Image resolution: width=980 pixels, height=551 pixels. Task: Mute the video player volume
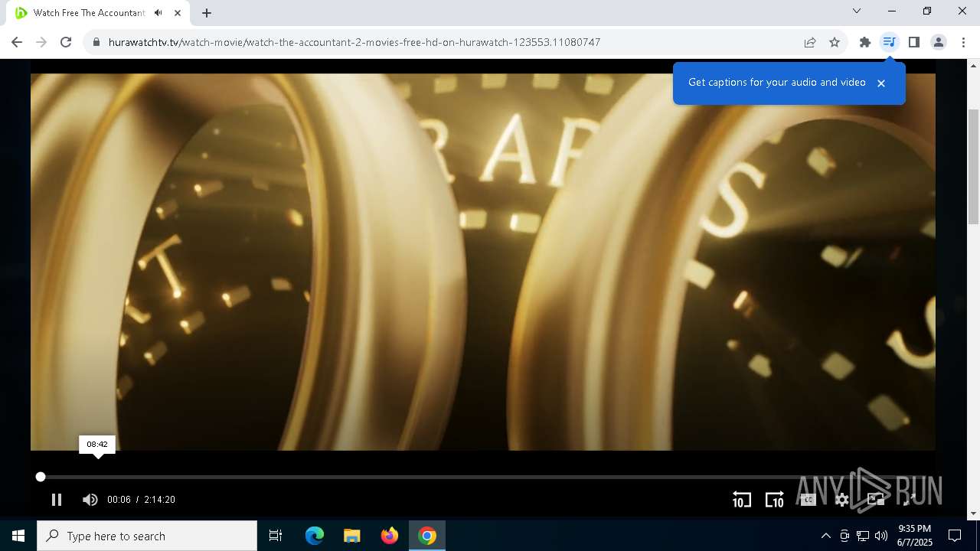[x=90, y=500]
